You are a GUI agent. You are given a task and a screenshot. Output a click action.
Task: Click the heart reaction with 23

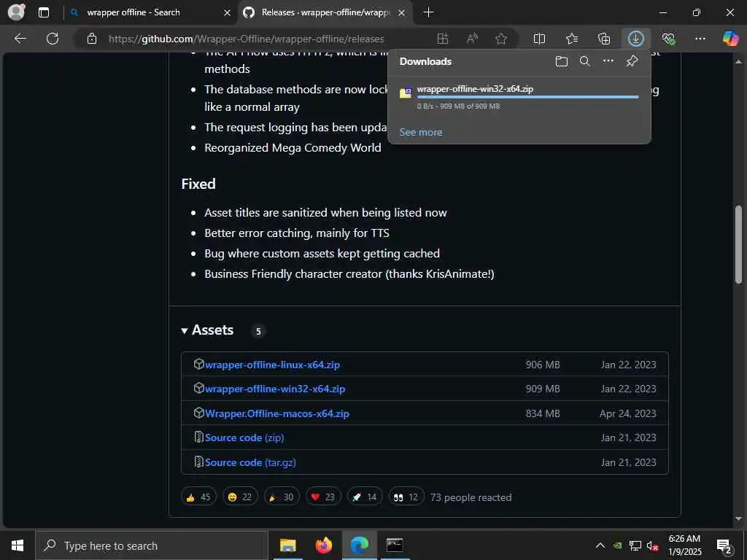point(323,497)
